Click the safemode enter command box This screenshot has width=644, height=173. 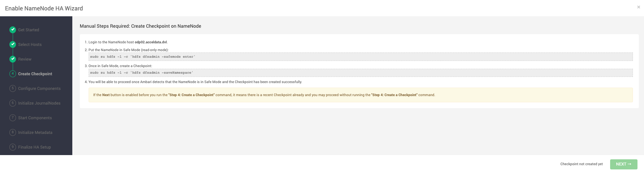361,57
